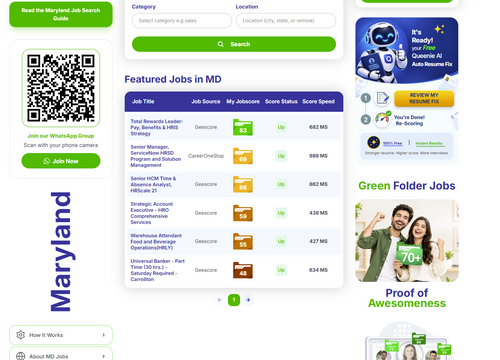
Task: Open the Instant Results link
Action: click(429, 143)
